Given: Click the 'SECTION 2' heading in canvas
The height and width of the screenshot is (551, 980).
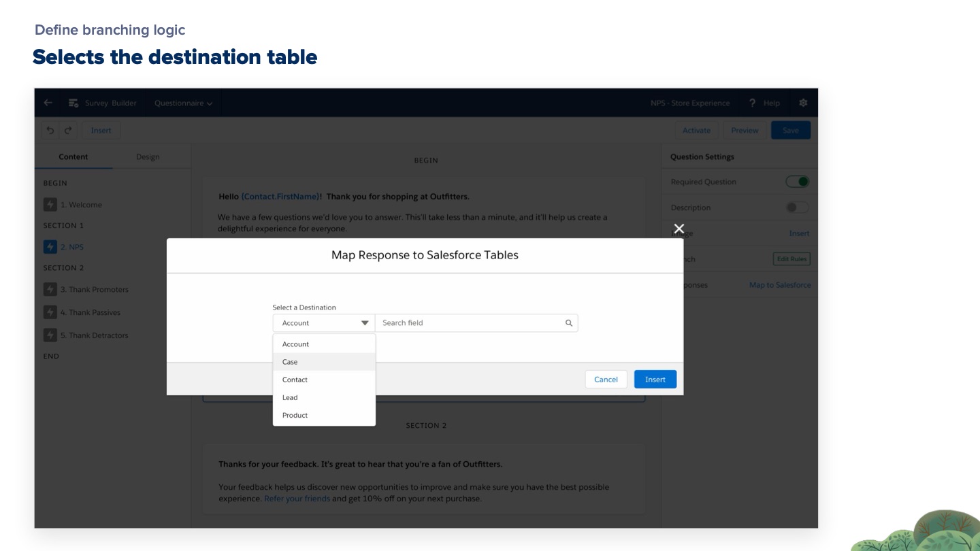Looking at the screenshot, I should pos(426,426).
